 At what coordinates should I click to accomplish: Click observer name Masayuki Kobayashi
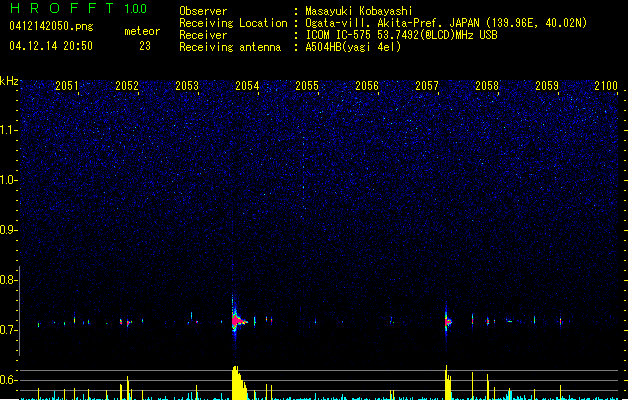[x=359, y=11]
